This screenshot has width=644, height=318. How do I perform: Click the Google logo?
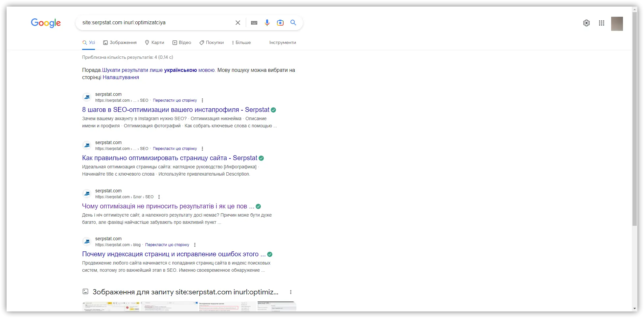point(46,23)
